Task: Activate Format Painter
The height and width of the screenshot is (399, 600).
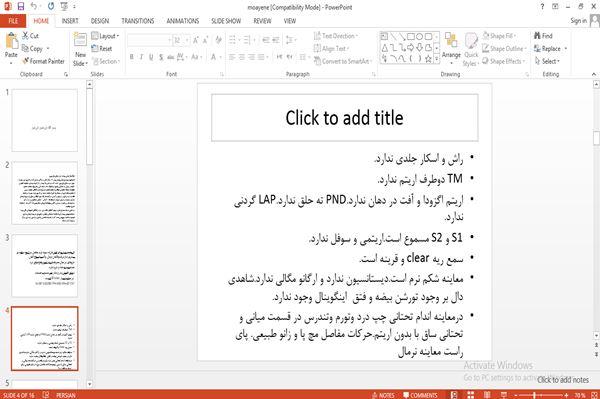Action: click(43, 61)
